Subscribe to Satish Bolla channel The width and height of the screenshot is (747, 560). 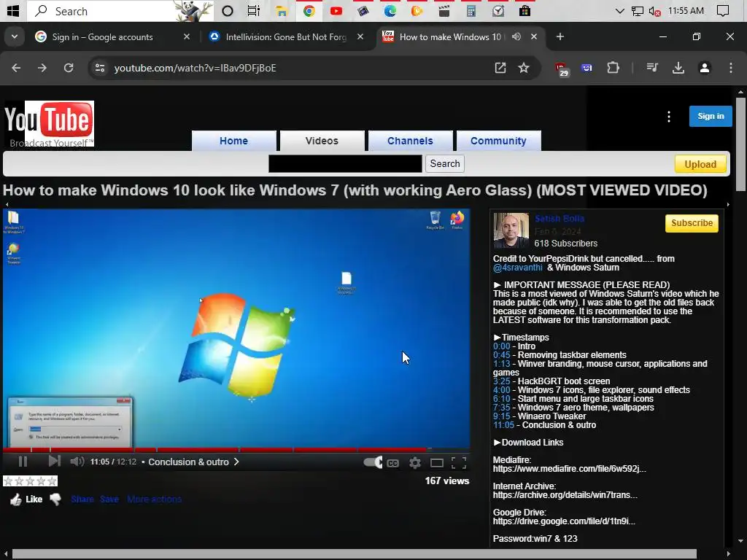point(692,223)
